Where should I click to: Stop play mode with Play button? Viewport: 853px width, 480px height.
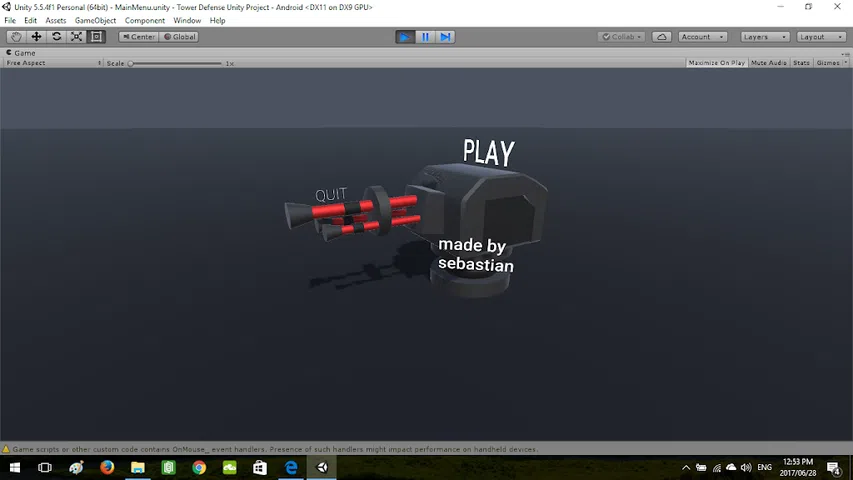(404, 37)
